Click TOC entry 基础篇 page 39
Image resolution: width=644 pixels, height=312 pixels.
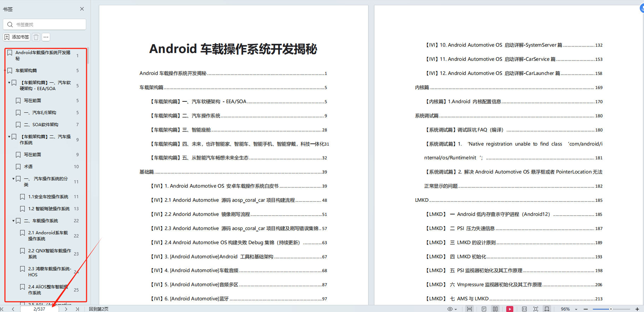pos(233,172)
